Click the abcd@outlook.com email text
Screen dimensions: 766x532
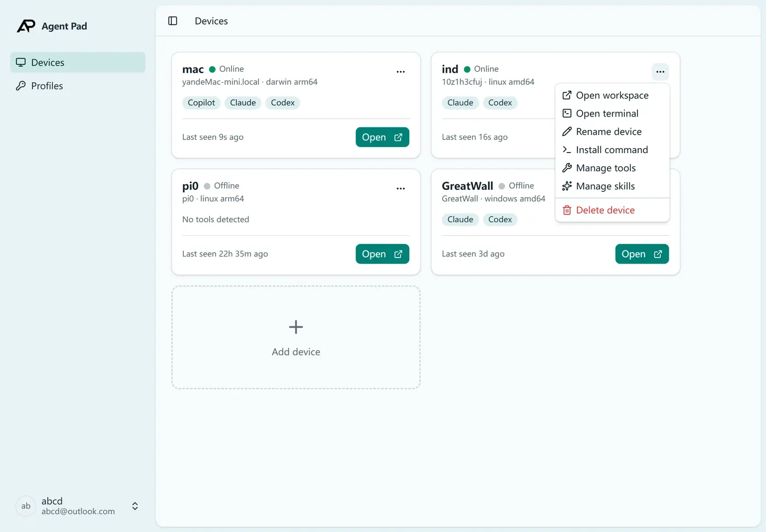(x=78, y=512)
